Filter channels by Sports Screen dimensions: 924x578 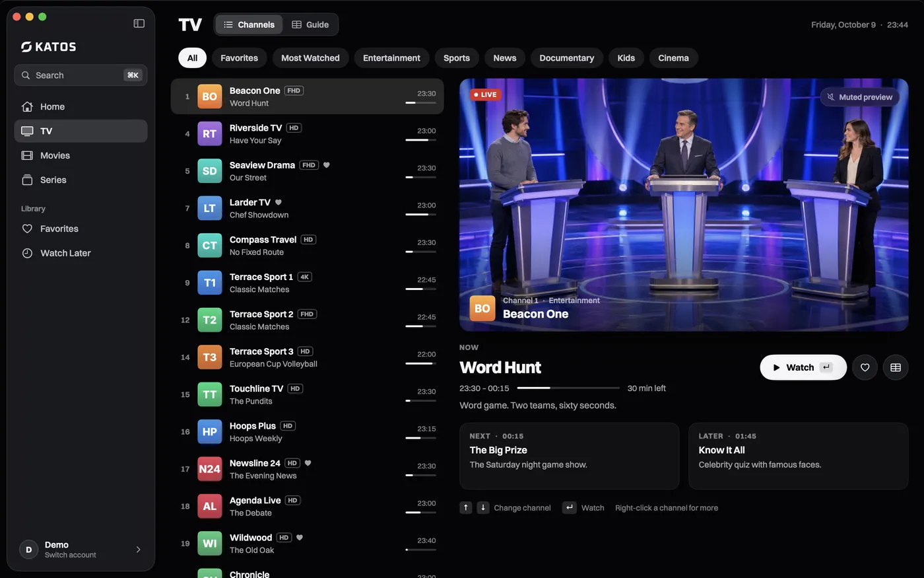click(457, 58)
